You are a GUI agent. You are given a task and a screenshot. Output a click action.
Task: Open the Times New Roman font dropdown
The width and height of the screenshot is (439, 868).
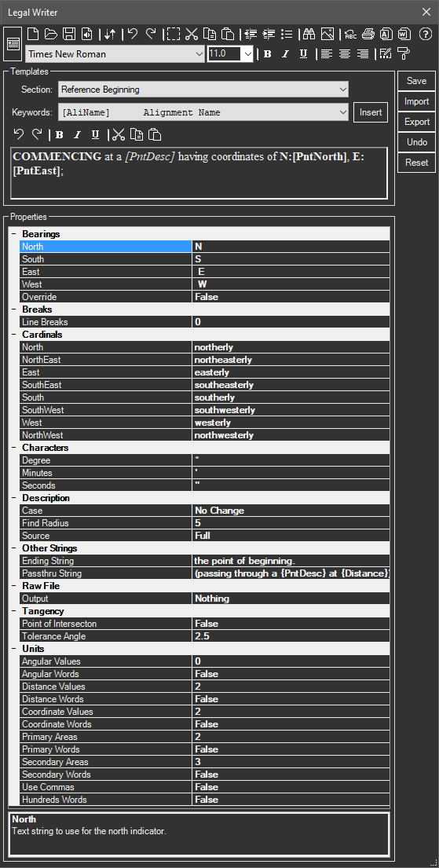coord(199,53)
